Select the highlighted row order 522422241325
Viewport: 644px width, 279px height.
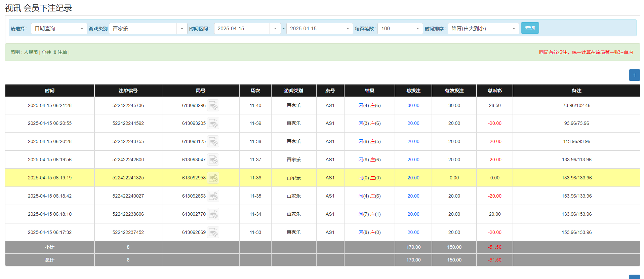pos(128,178)
